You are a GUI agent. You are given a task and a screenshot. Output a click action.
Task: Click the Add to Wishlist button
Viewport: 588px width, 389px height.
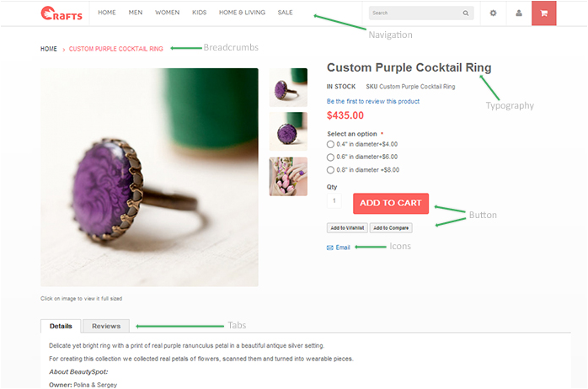click(347, 228)
